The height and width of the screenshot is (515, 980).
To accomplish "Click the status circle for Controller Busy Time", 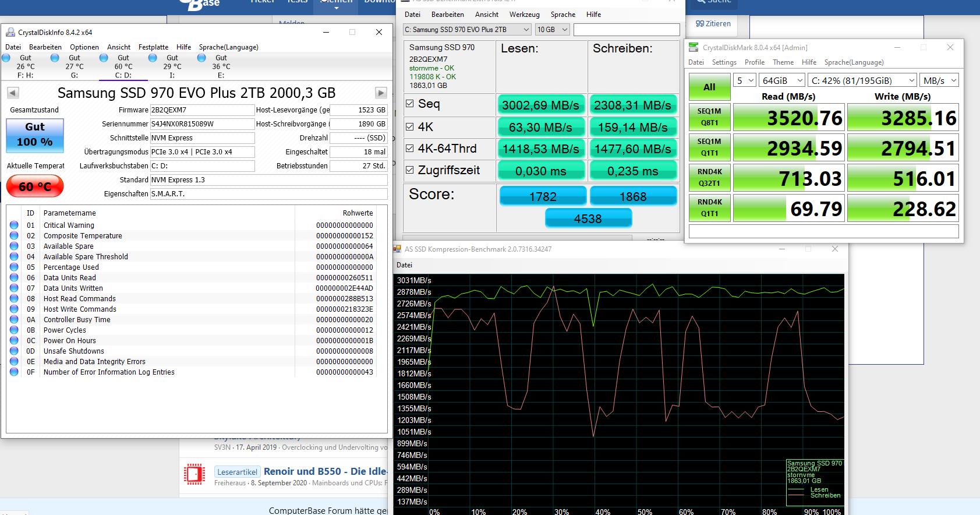I will (14, 319).
